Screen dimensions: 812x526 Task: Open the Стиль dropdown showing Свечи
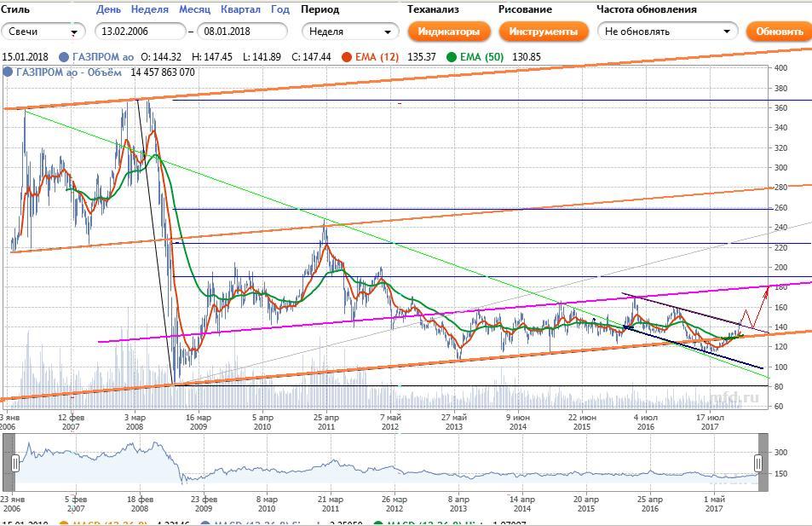(43, 32)
